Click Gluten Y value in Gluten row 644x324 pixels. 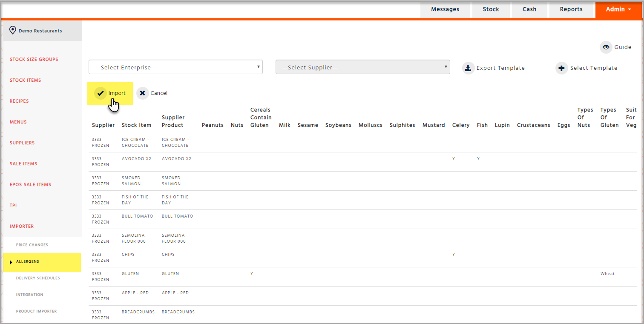(252, 274)
